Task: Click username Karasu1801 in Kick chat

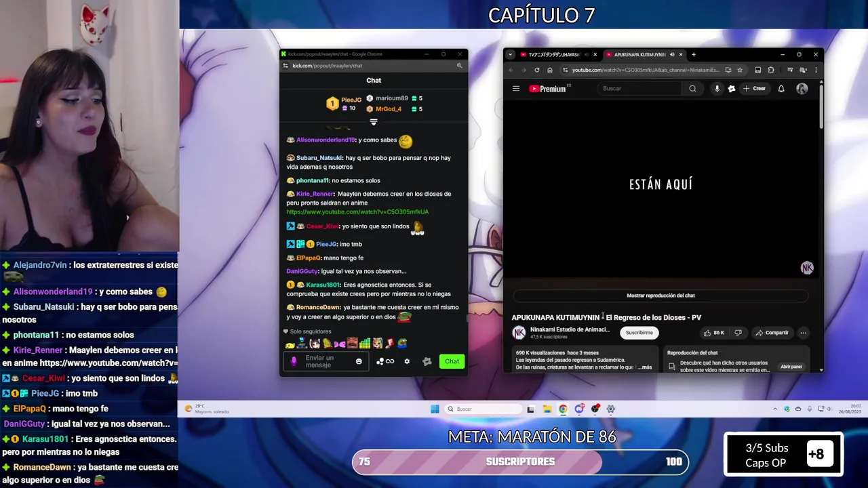Action: click(x=322, y=285)
